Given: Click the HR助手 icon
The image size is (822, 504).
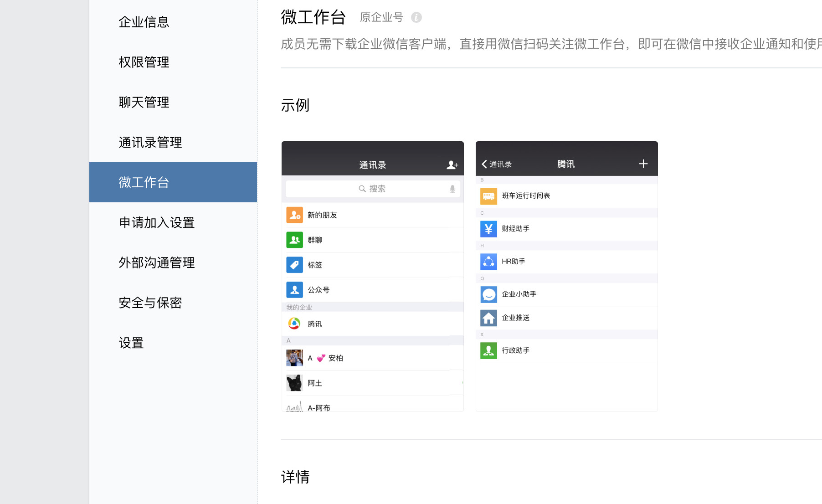Looking at the screenshot, I should 488,262.
